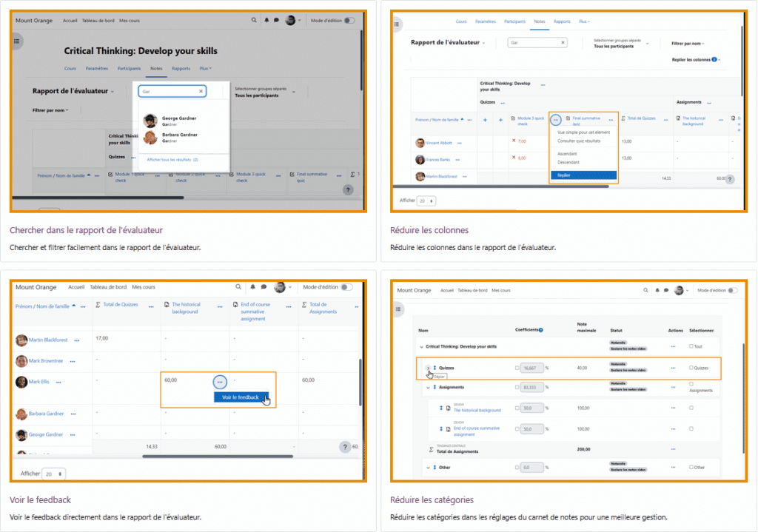Open the user avatar account menu

[290, 20]
